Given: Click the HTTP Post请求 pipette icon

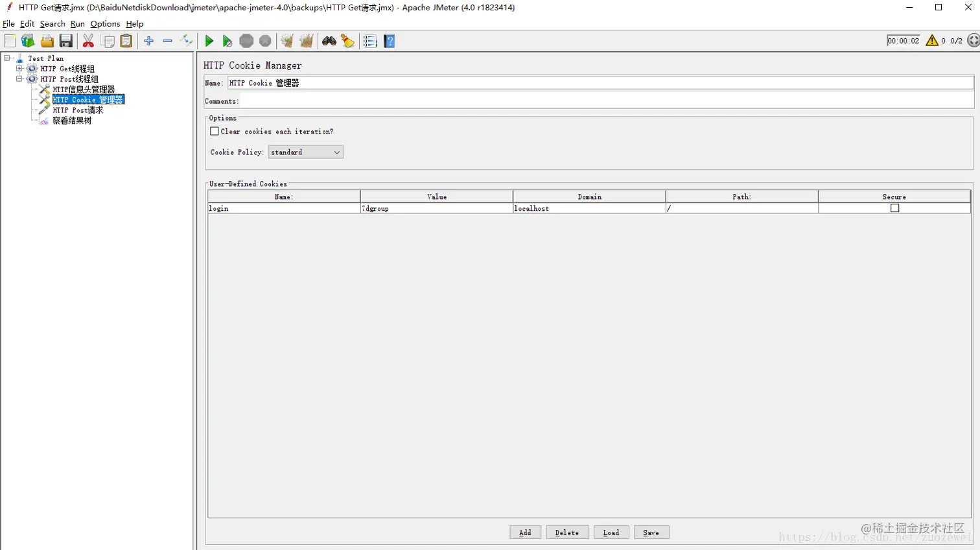Looking at the screenshot, I should 44,110.
